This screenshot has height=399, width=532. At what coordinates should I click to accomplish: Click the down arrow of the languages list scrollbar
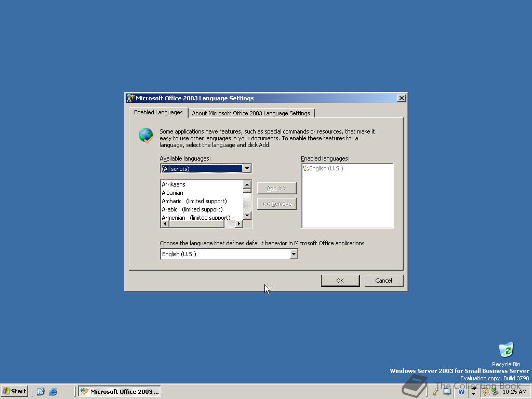point(247,216)
